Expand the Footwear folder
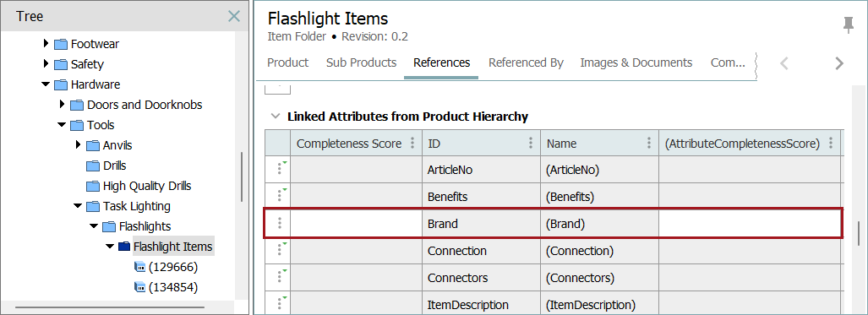Viewport: 868px width, 315px height. pos(46,43)
